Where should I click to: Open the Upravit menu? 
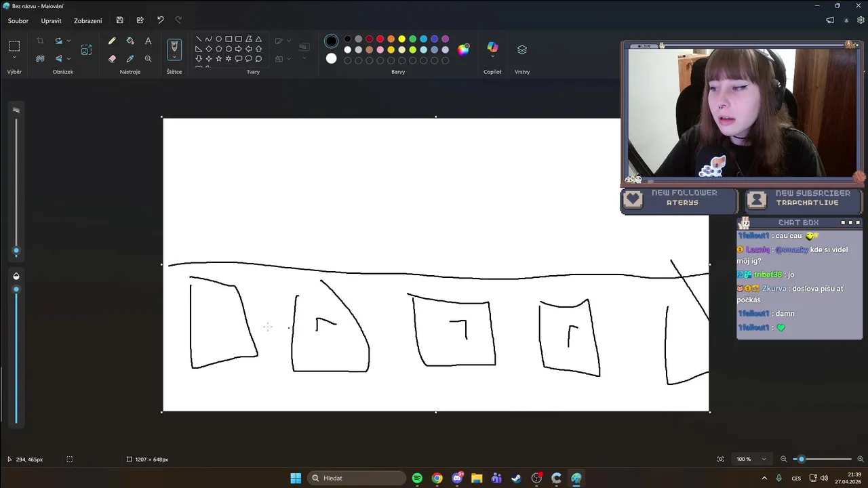pos(51,21)
